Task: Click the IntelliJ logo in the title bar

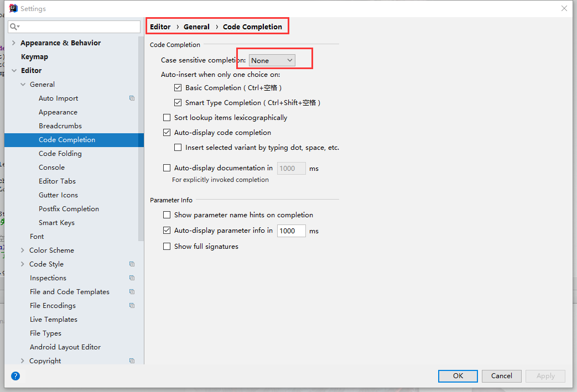Action: [13, 8]
